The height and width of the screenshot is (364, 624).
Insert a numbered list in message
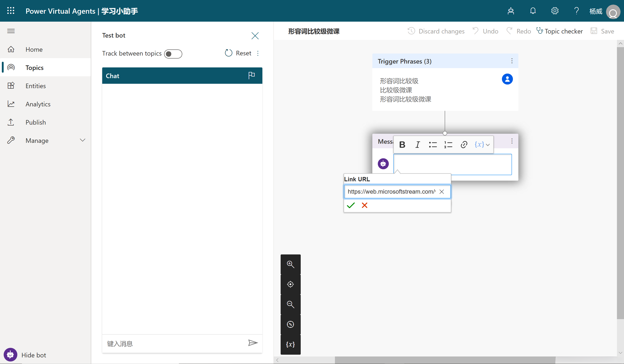(448, 145)
